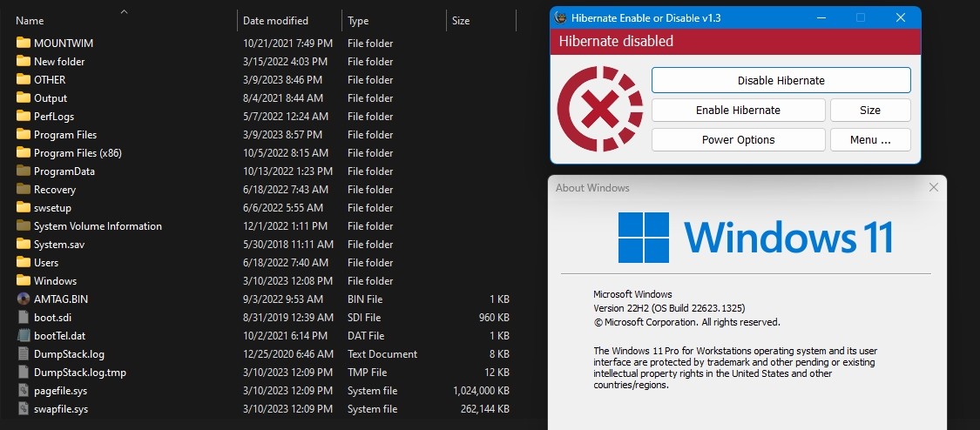Screen dimensions: 980x430
Task: Click the OTHER folder icon
Action: pyautogui.click(x=24, y=79)
